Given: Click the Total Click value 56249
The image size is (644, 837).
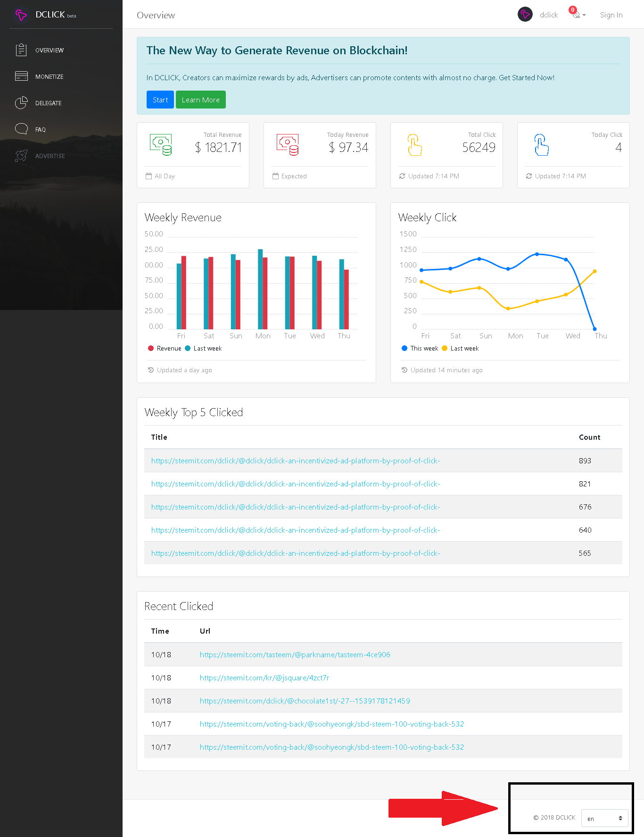Looking at the screenshot, I should (479, 148).
